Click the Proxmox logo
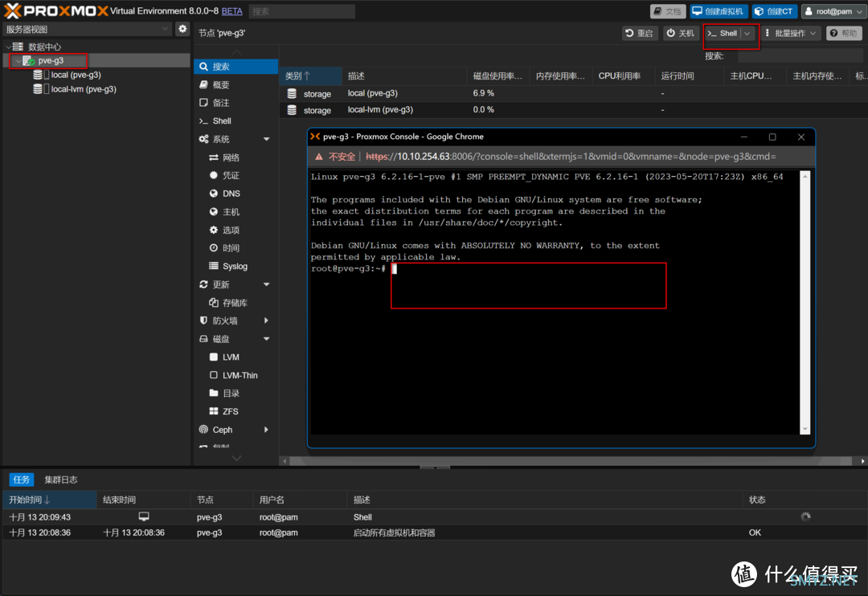The image size is (868, 596). click(x=55, y=11)
